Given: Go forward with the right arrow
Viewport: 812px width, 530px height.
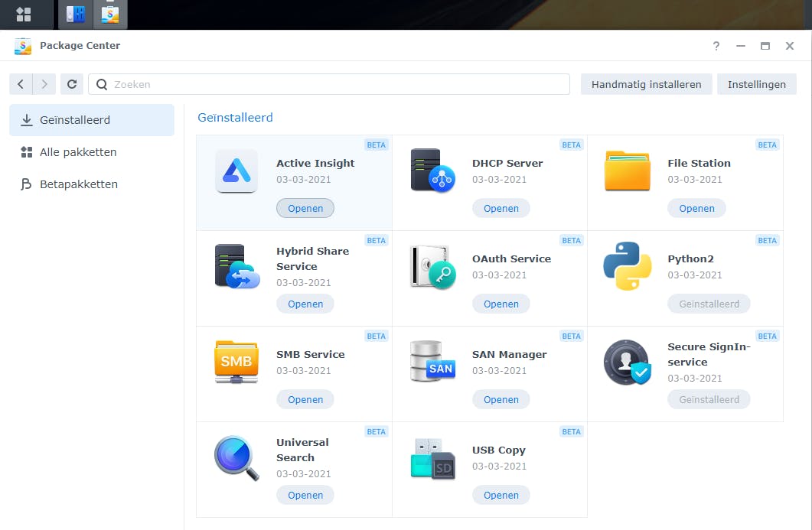Looking at the screenshot, I should click(44, 84).
